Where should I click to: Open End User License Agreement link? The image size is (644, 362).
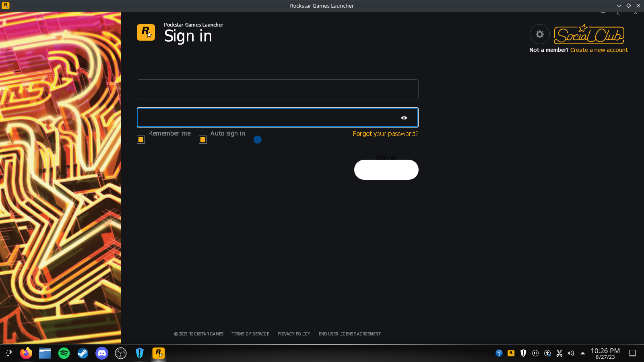click(349, 334)
